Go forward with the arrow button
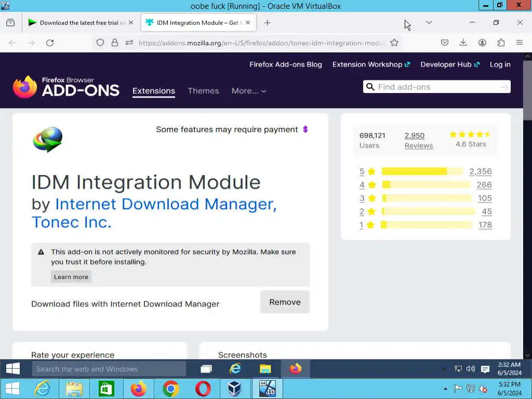The height and width of the screenshot is (399, 532). pyautogui.click(x=31, y=43)
